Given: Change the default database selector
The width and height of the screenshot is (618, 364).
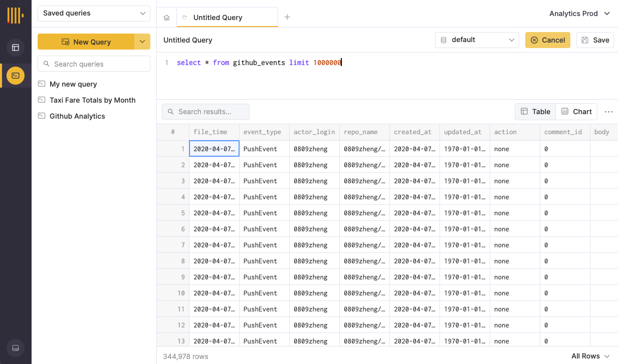Looking at the screenshot, I should click(x=477, y=40).
